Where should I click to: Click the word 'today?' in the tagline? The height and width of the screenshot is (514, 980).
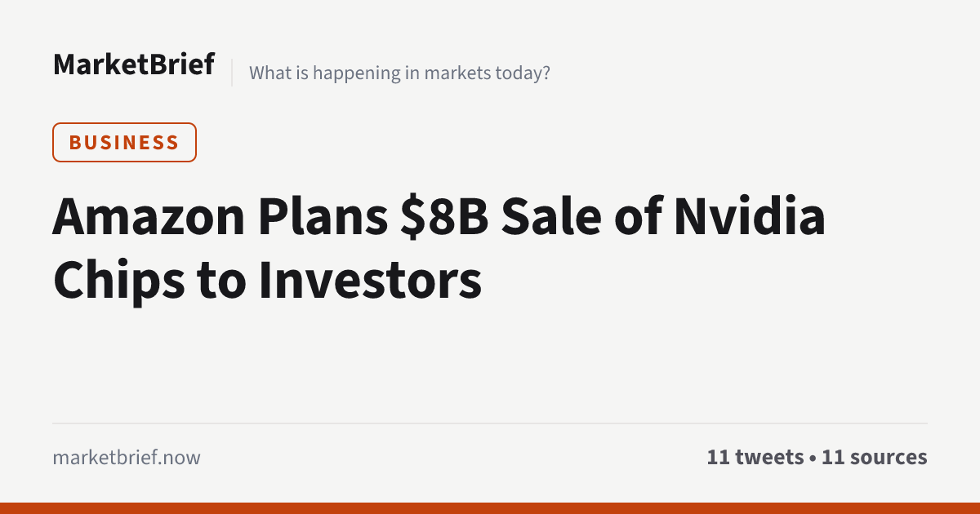(523, 73)
